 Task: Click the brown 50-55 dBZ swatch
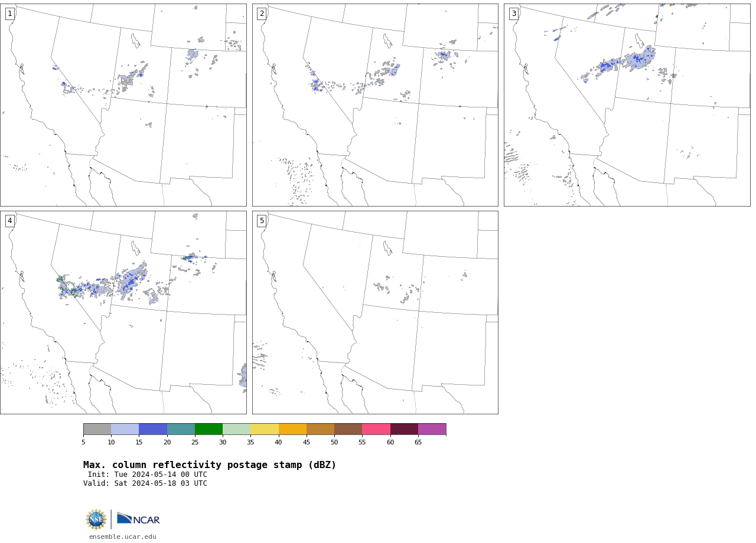click(348, 429)
